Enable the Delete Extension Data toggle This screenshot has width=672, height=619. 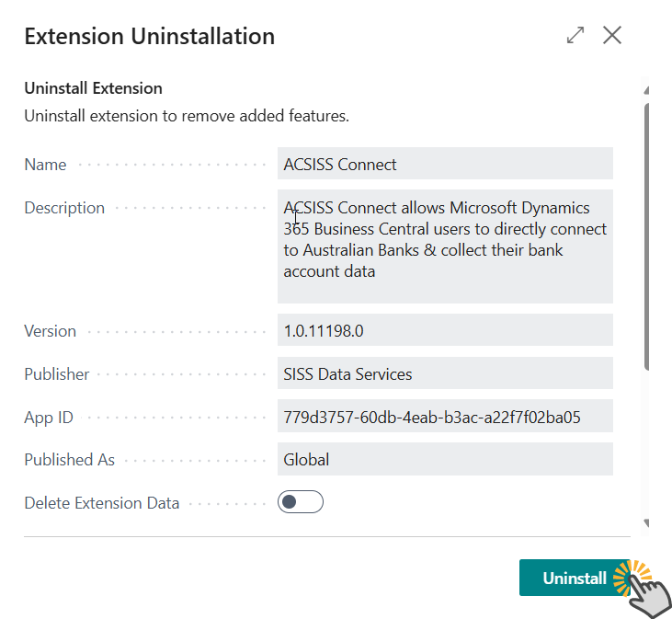[300, 502]
